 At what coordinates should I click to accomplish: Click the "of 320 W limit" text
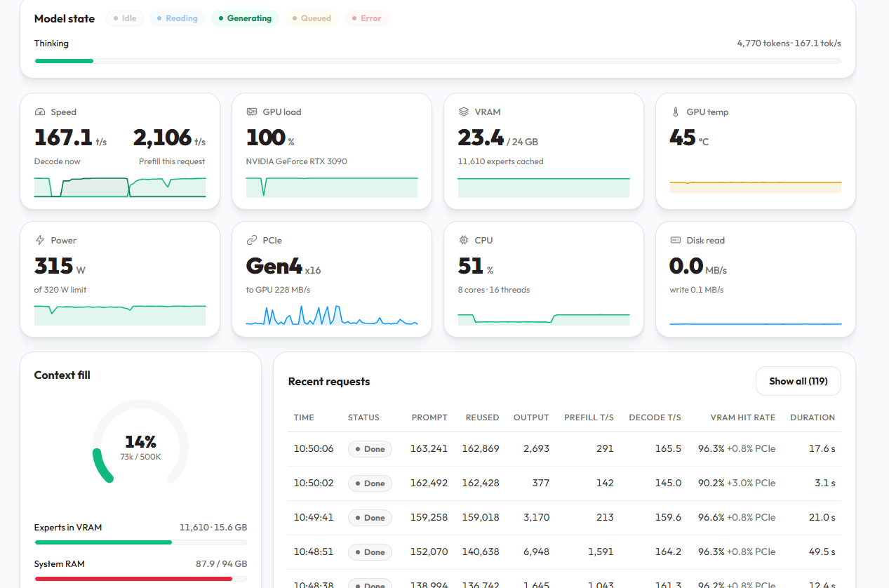tap(60, 290)
